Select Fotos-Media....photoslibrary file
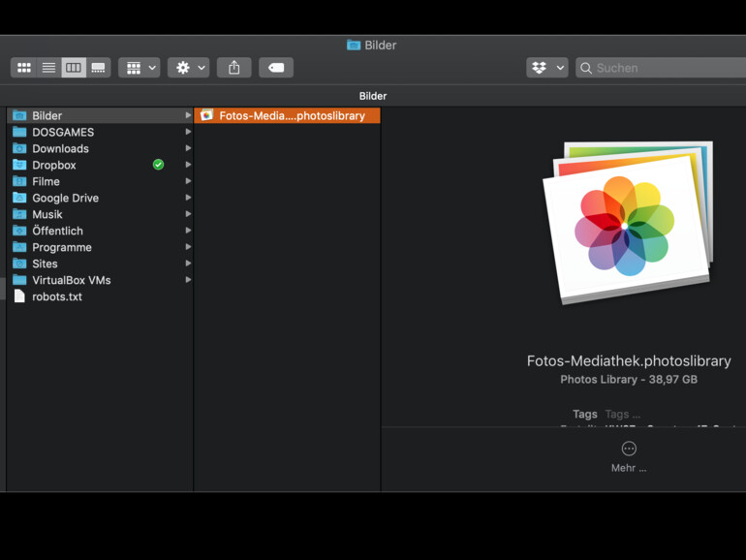The width and height of the screenshot is (746, 560). click(x=287, y=115)
